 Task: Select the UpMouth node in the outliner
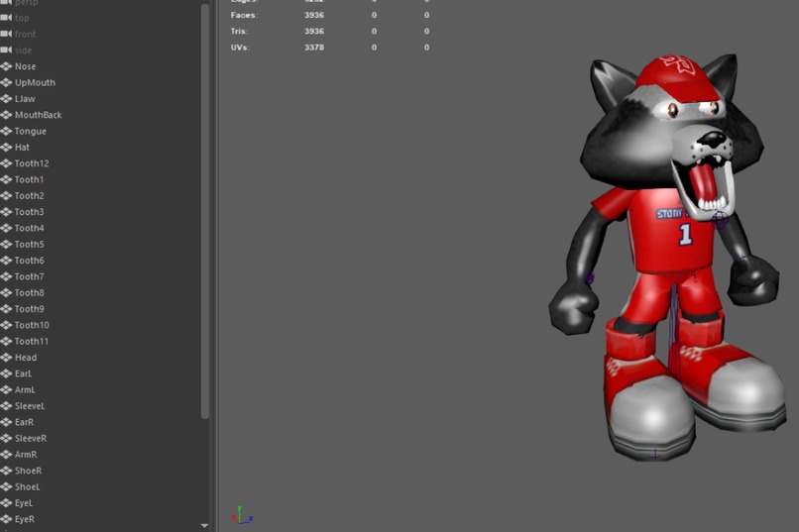[35, 82]
